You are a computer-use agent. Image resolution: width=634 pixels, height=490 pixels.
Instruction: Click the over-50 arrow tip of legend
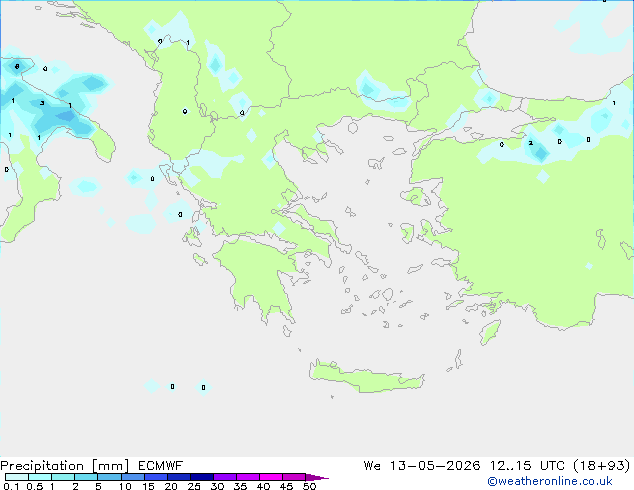[317, 477]
